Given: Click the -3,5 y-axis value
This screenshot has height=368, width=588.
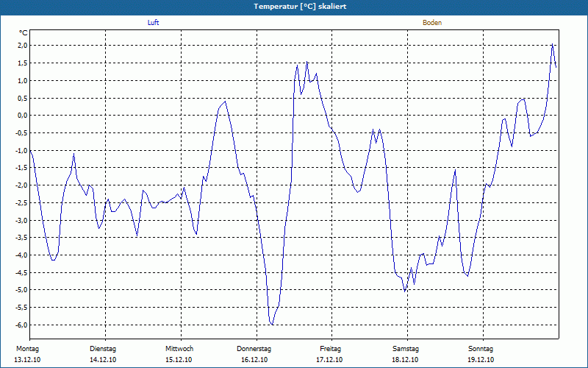Looking at the screenshot, I should pos(22,238).
